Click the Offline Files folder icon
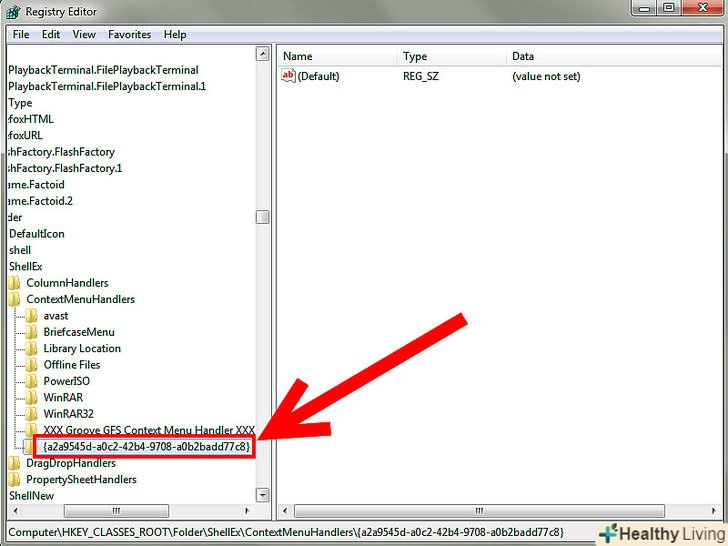728x546 pixels. (32, 364)
